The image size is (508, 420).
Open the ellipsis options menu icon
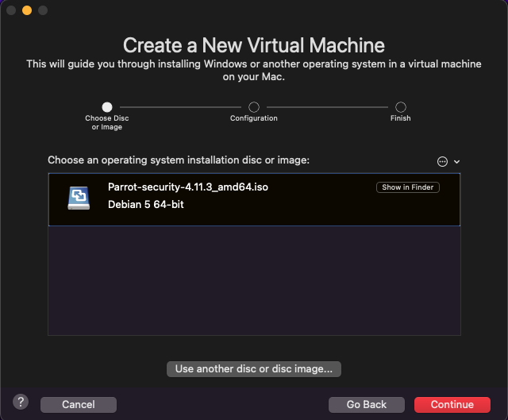click(x=442, y=161)
